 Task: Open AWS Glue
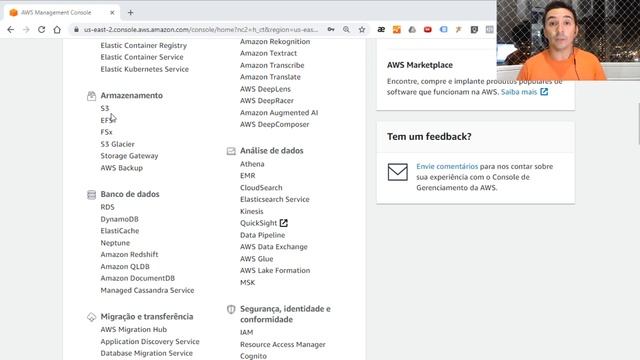coord(257,259)
